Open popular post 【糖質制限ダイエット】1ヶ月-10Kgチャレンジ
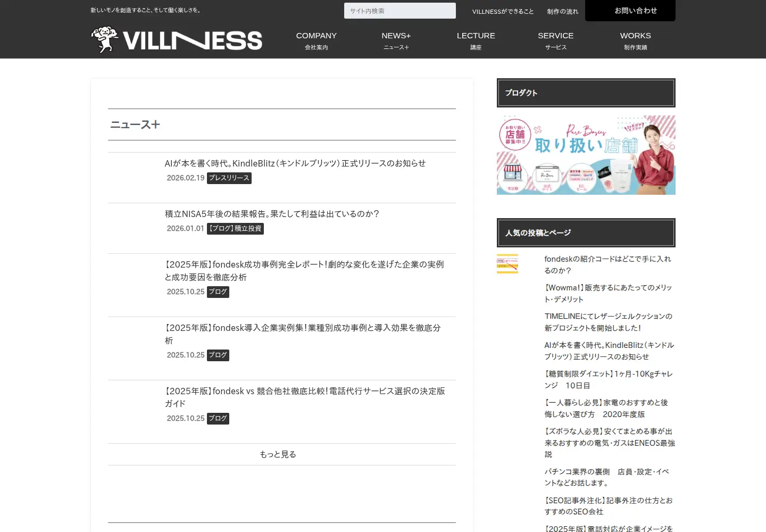The height and width of the screenshot is (532, 766). pos(609,379)
